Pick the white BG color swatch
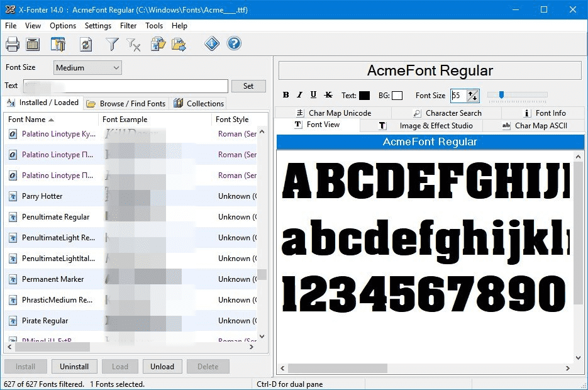Screen dimensions: 588x390 397,96
